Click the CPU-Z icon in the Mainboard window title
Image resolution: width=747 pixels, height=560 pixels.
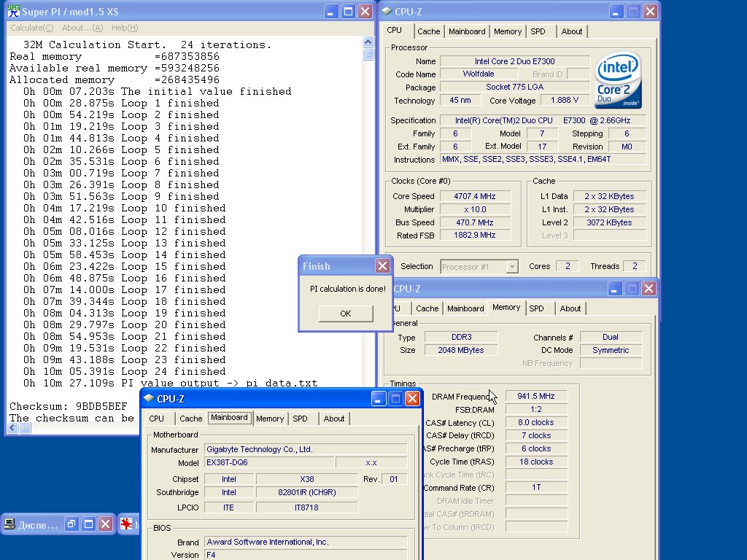click(149, 398)
